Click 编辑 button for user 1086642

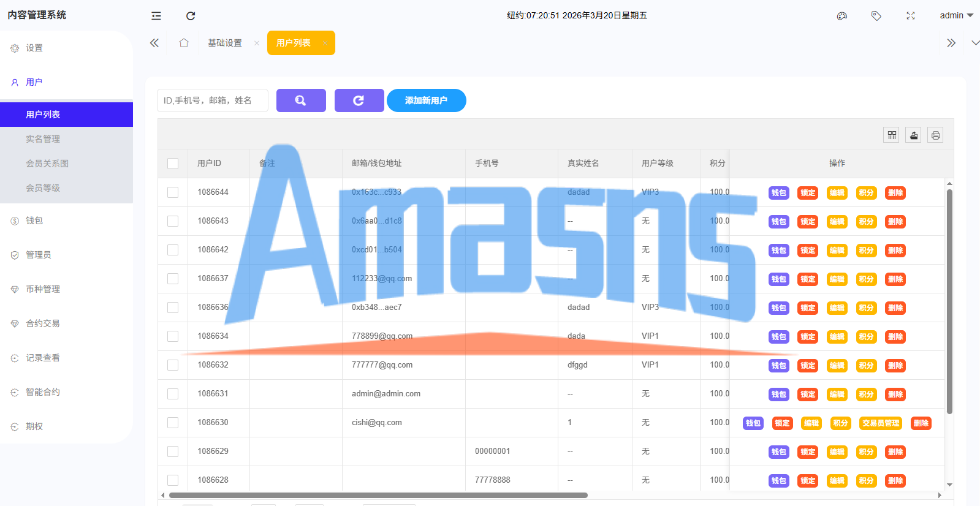tap(837, 251)
